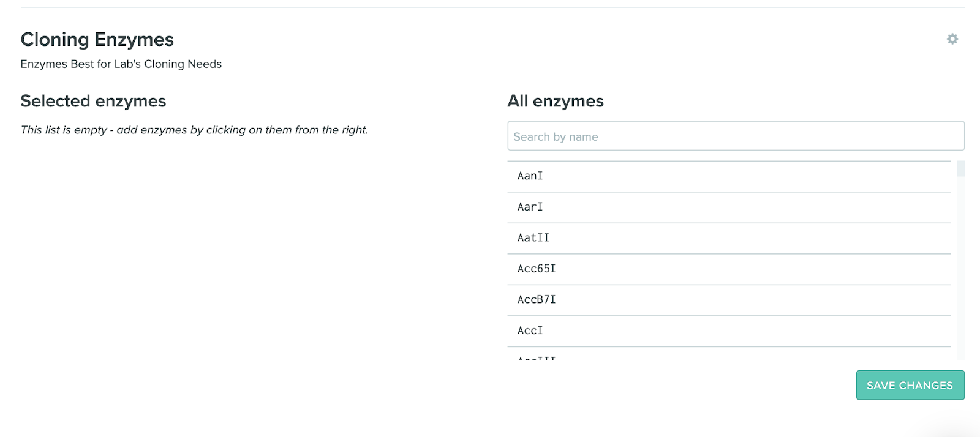Click the All enzymes heading
The image size is (980, 437).
(x=555, y=101)
